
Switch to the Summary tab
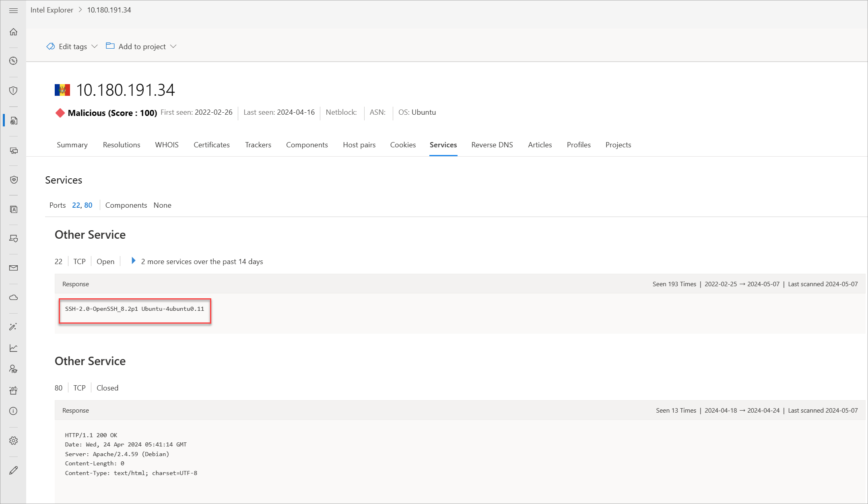coord(72,145)
